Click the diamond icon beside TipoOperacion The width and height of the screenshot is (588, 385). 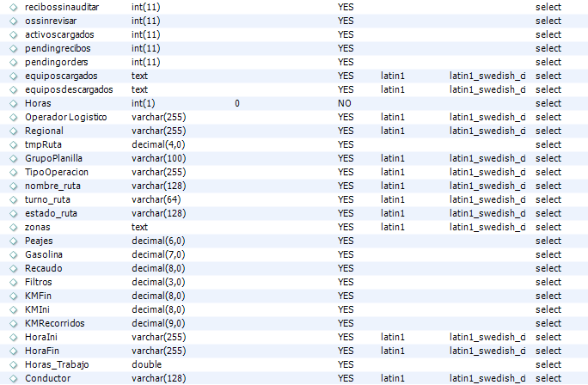pos(14,172)
